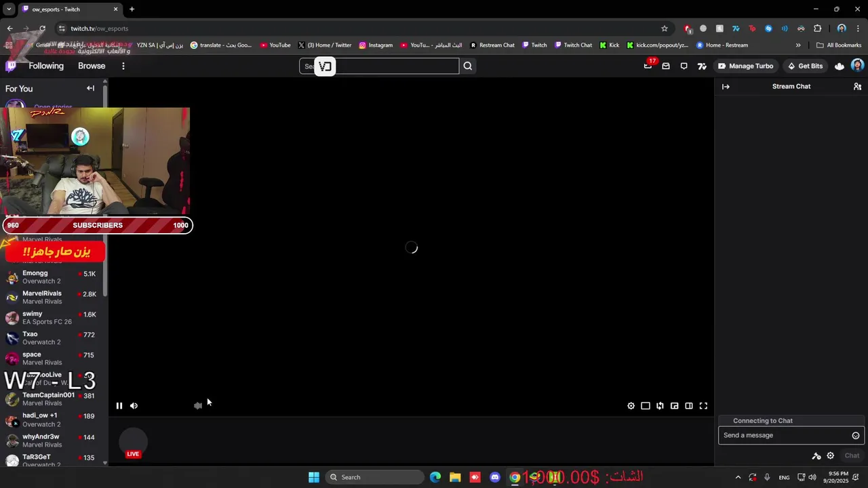Screen dimensions: 868x488
Task: Show more bookmarks via the double chevron
Action: pyautogui.click(x=798, y=45)
